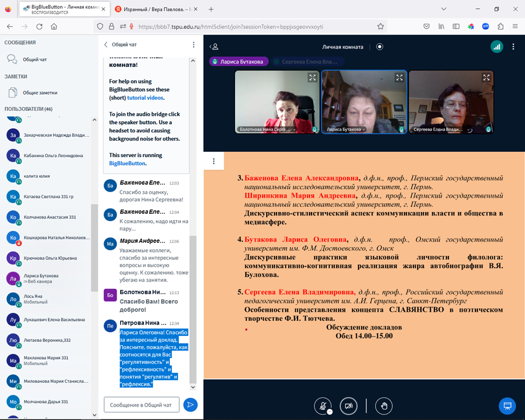The height and width of the screenshot is (420, 525).
Task: Raise hand button
Action: click(x=384, y=405)
